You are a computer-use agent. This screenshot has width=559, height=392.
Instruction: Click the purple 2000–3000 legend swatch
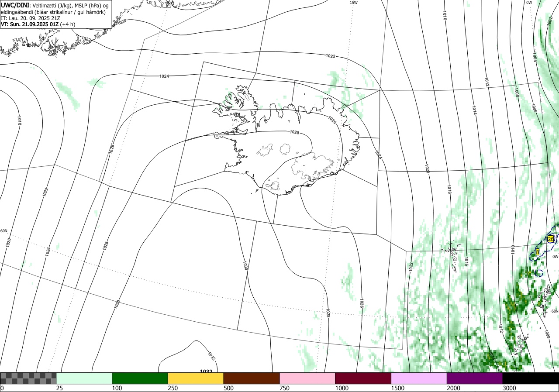pos(475,378)
